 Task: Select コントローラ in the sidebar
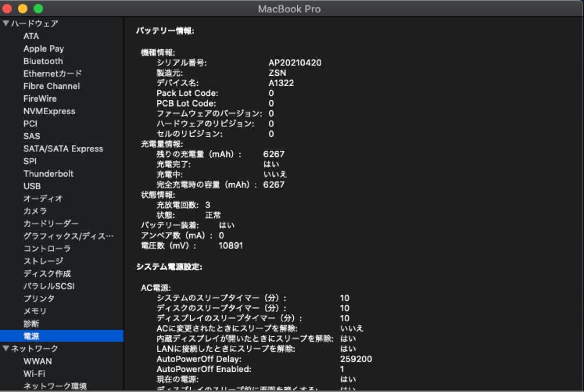(47, 249)
